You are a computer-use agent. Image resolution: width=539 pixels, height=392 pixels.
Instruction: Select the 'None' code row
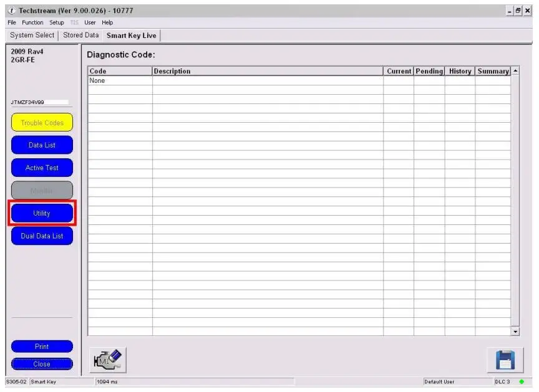tap(299, 80)
